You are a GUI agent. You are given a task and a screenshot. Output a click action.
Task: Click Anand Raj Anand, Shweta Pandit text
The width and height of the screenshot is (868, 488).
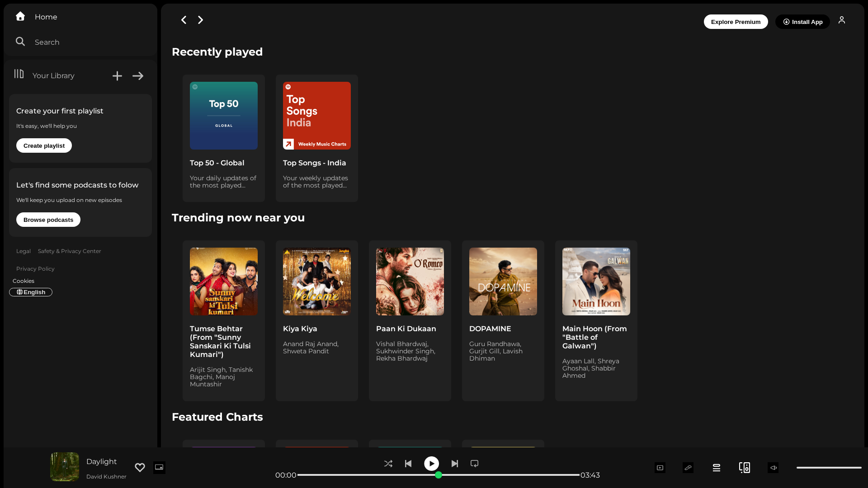click(311, 347)
